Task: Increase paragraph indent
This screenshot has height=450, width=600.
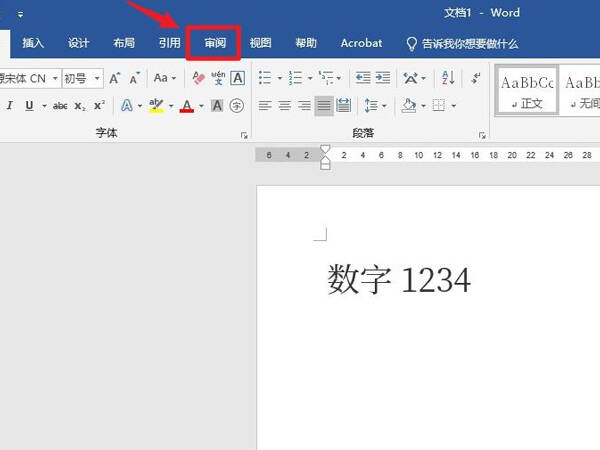Action: point(383,78)
